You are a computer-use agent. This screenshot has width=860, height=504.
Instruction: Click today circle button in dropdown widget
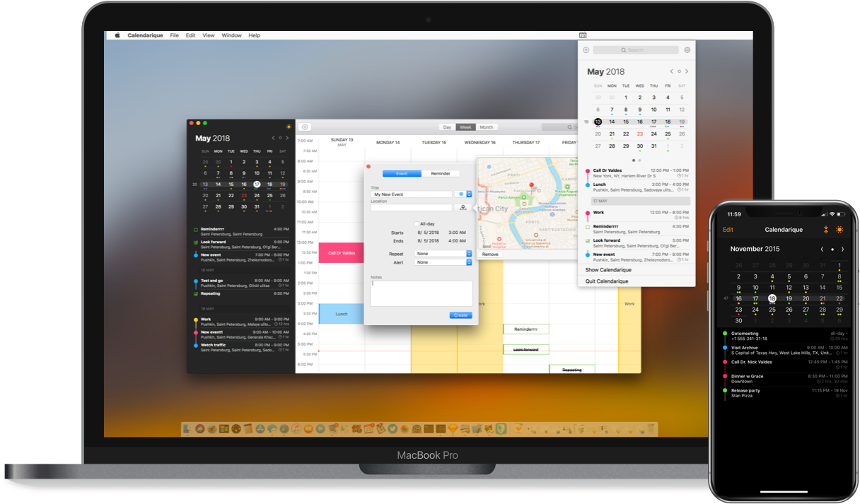coord(679,71)
